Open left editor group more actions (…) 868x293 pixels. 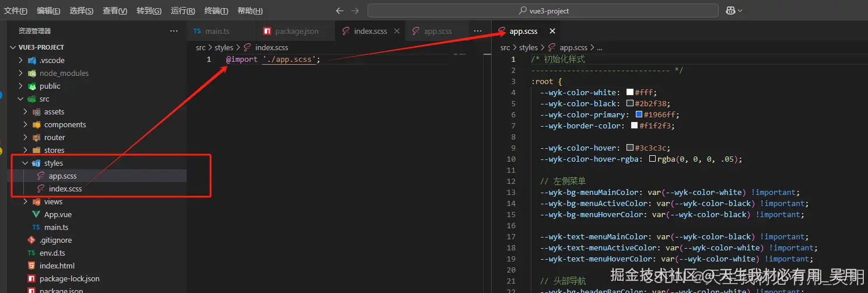(478, 31)
